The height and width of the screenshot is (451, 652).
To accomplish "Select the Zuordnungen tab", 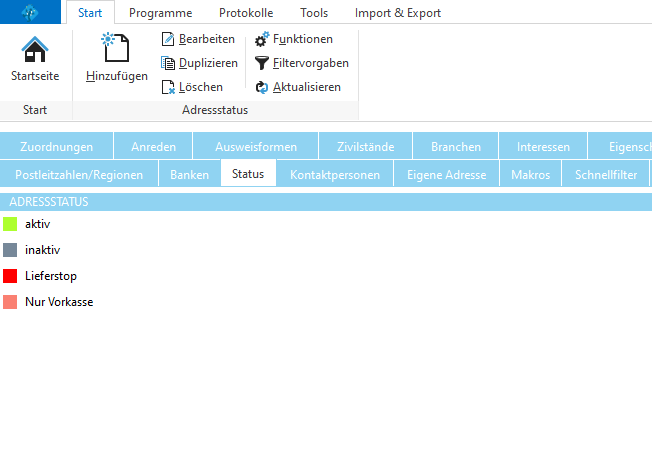I will (57, 146).
